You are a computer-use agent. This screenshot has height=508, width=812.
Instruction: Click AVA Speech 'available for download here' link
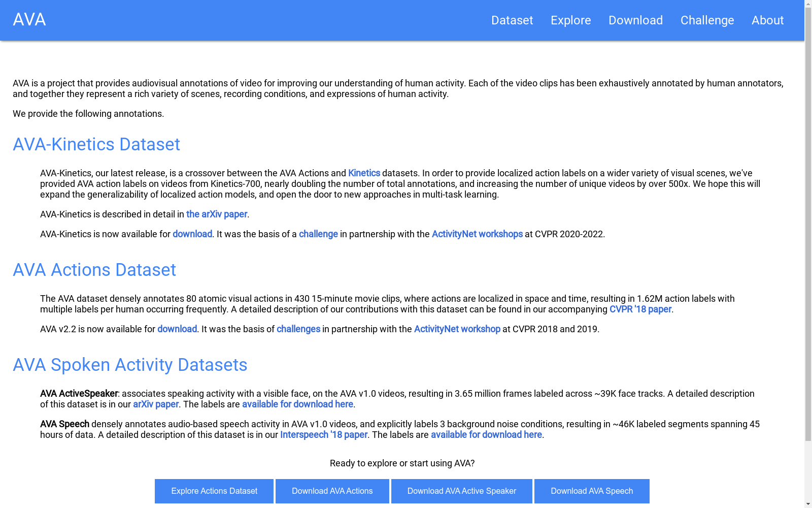(486, 435)
